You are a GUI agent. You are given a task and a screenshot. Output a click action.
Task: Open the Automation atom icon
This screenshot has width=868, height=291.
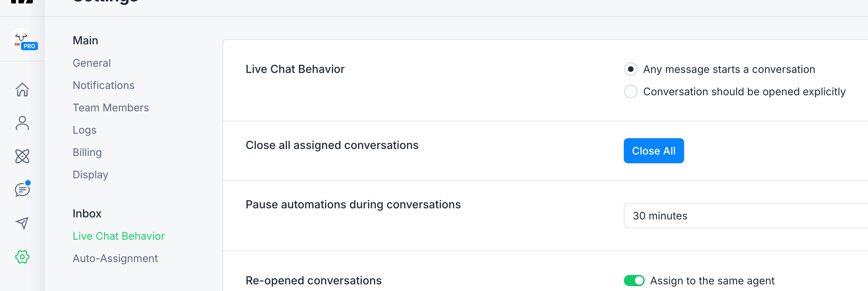coord(22,156)
